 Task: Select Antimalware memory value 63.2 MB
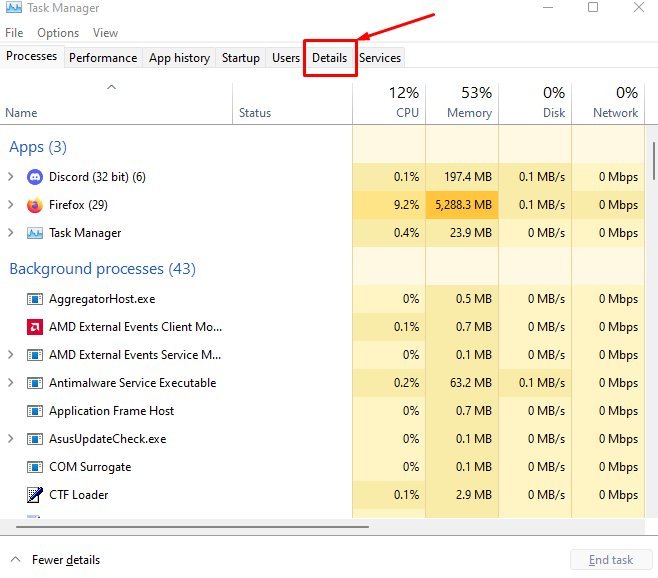(471, 383)
